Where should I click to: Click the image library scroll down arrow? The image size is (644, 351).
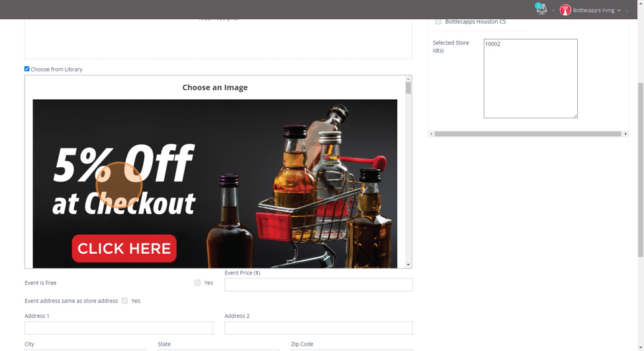(408, 265)
